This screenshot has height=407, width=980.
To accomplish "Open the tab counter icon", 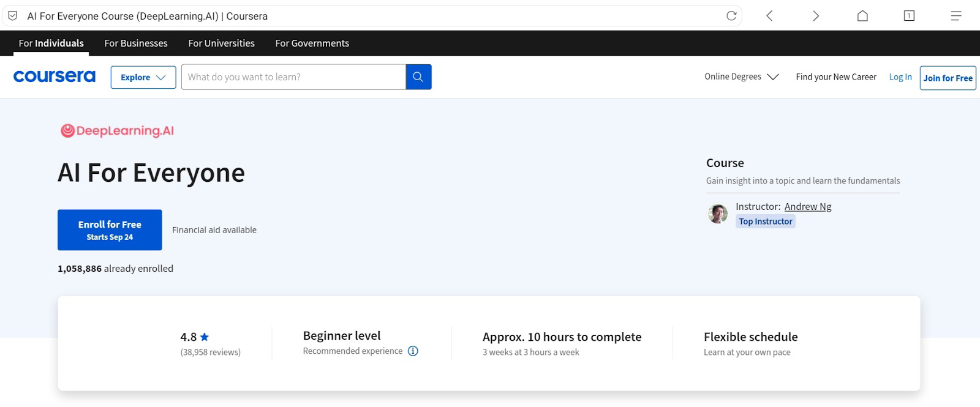I will pyautogui.click(x=909, y=16).
